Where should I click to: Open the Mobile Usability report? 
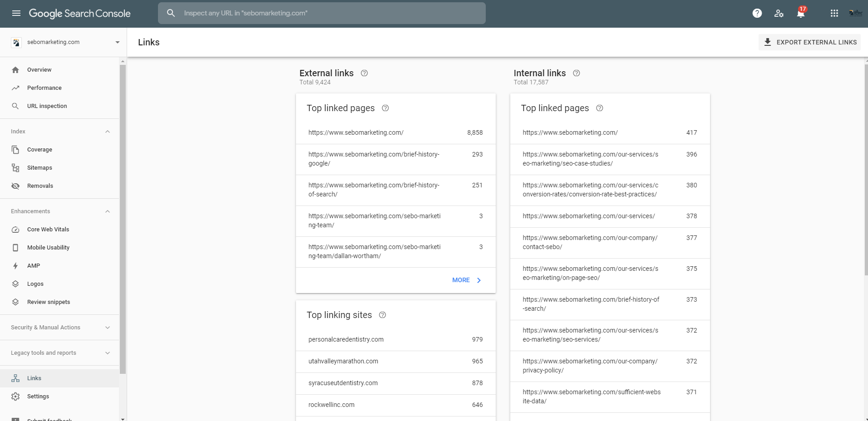pos(59,247)
